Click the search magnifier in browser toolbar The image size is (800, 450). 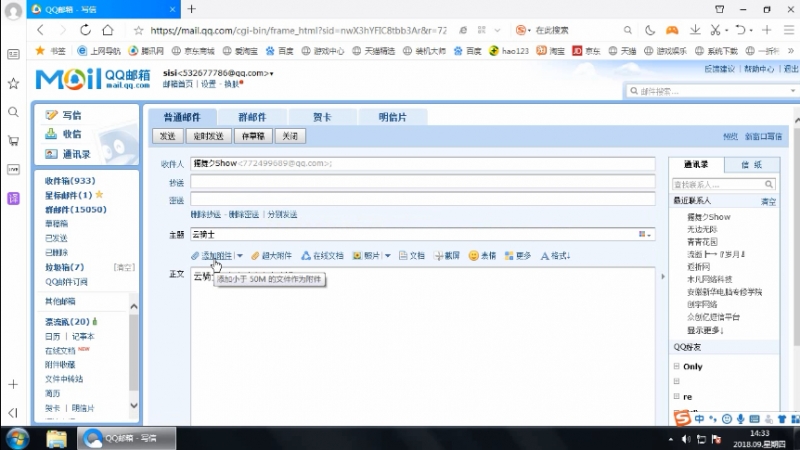(628, 30)
